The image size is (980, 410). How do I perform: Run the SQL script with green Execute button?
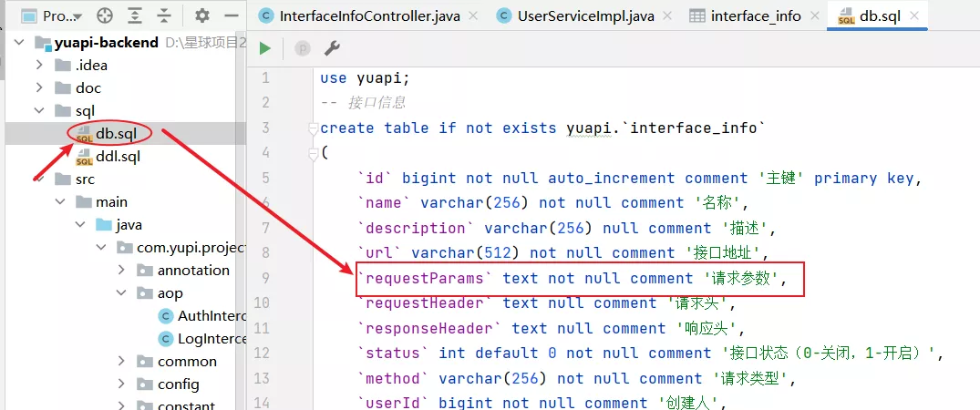coord(265,48)
